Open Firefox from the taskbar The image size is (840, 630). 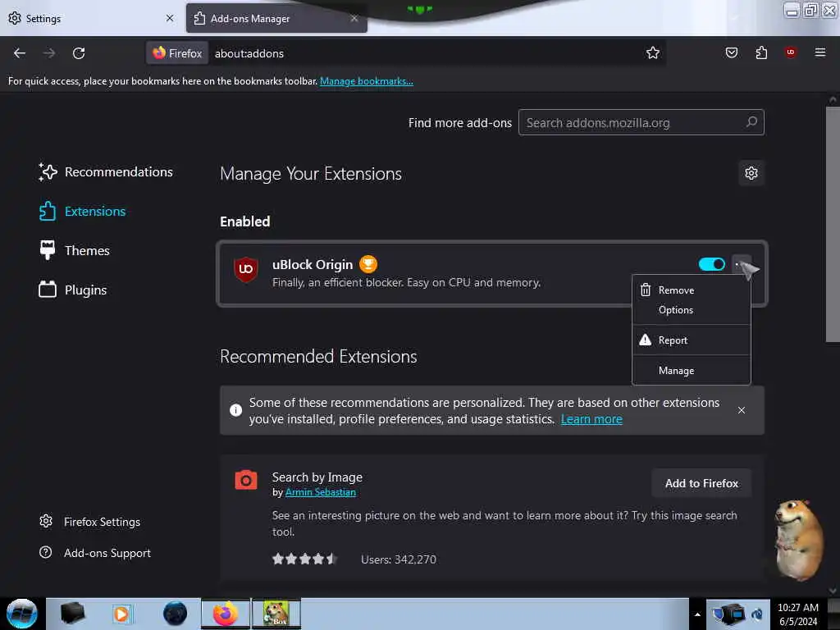[226, 614]
